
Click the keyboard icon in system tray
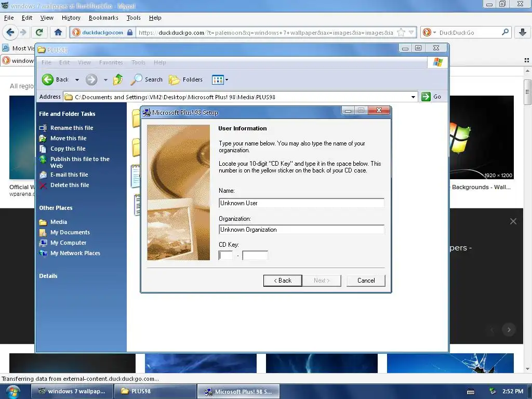click(471, 392)
